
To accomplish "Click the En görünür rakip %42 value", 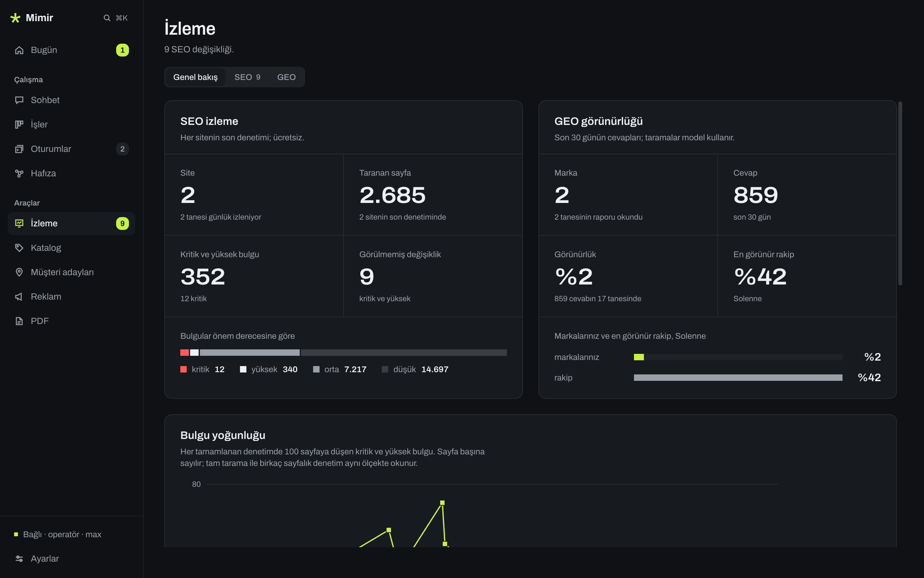I will 760,276.
